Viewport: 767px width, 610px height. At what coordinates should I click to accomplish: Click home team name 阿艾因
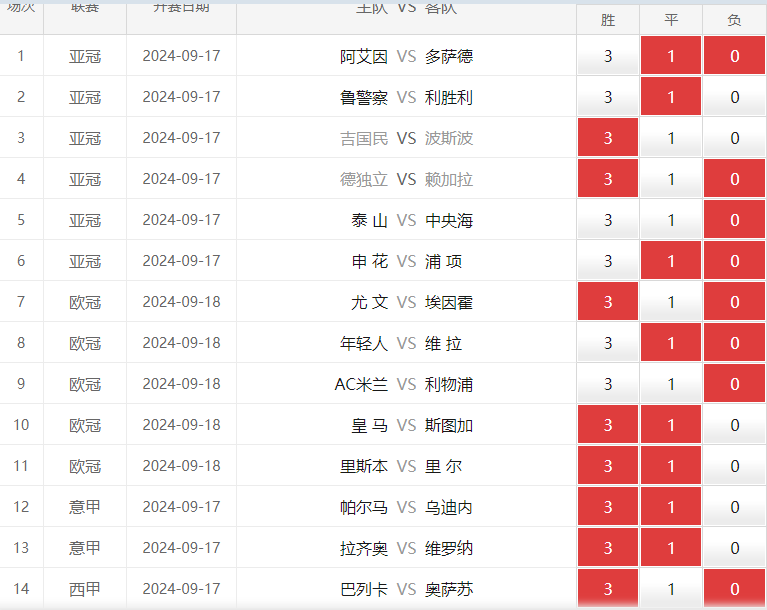tap(364, 57)
